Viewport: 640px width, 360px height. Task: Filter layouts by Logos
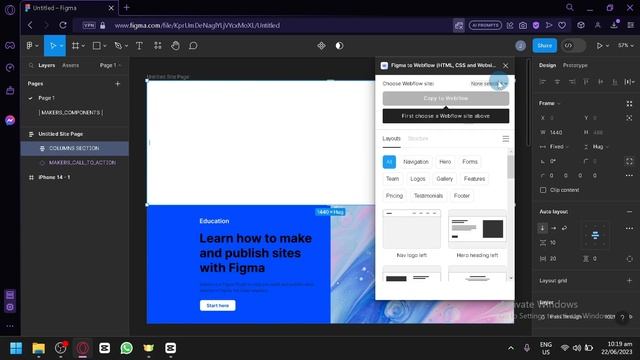[418, 179]
